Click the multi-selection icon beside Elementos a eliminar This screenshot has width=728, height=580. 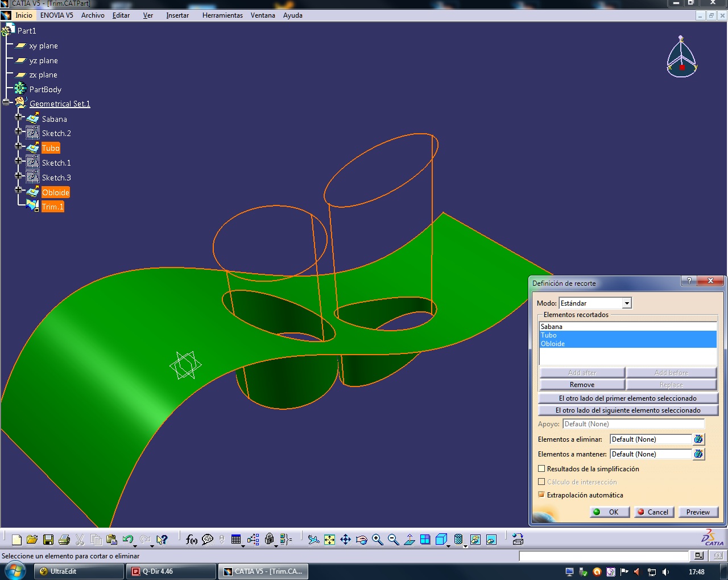[698, 439]
